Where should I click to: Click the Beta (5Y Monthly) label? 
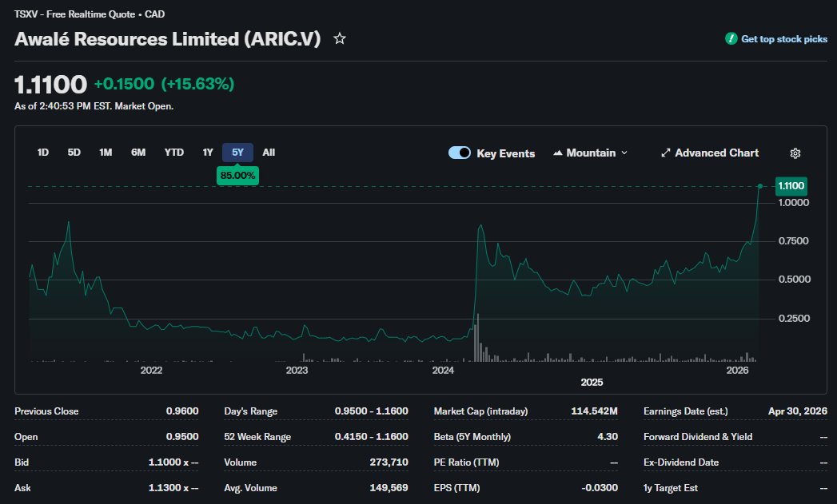point(472,437)
